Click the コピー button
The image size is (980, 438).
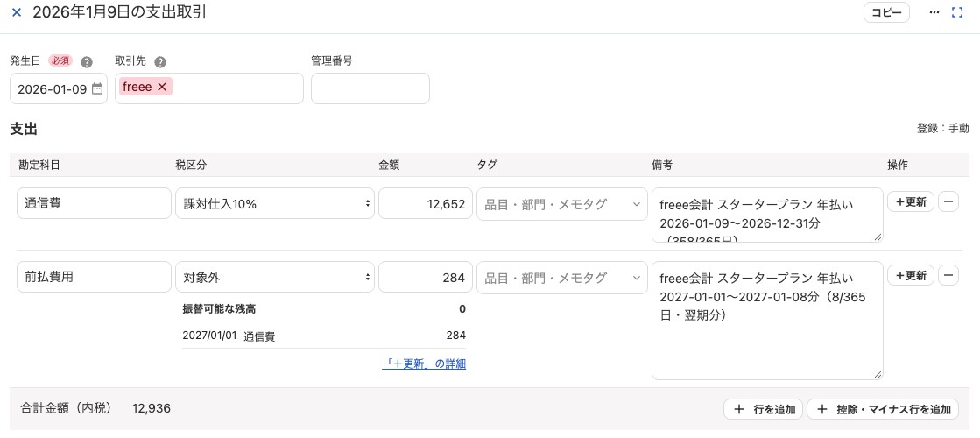(x=886, y=12)
